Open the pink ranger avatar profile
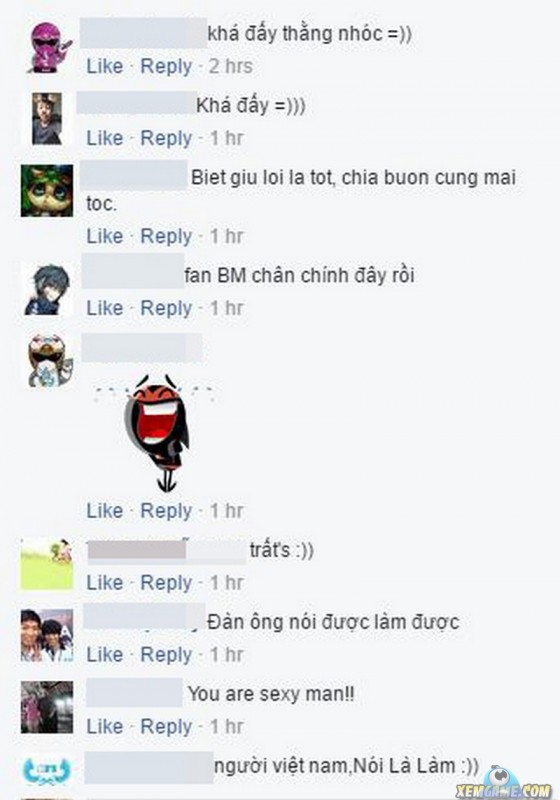This screenshot has height=800, width=560. pos(49,47)
